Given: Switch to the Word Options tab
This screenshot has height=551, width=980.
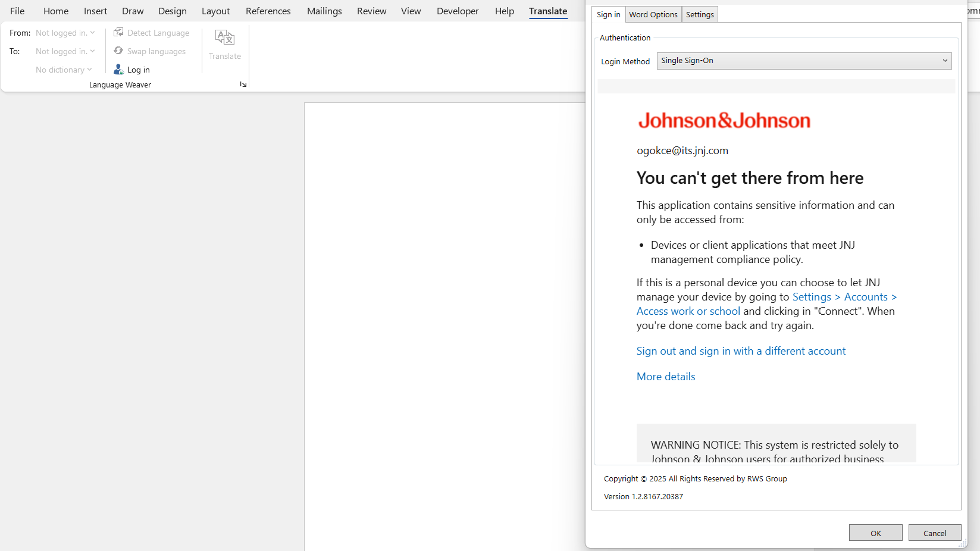Looking at the screenshot, I should pyautogui.click(x=653, y=14).
